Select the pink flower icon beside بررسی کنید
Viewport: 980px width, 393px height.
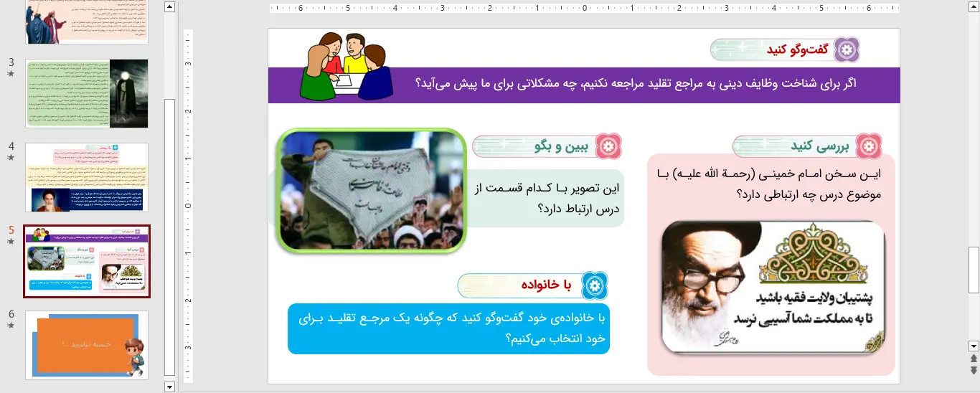pos(869,146)
